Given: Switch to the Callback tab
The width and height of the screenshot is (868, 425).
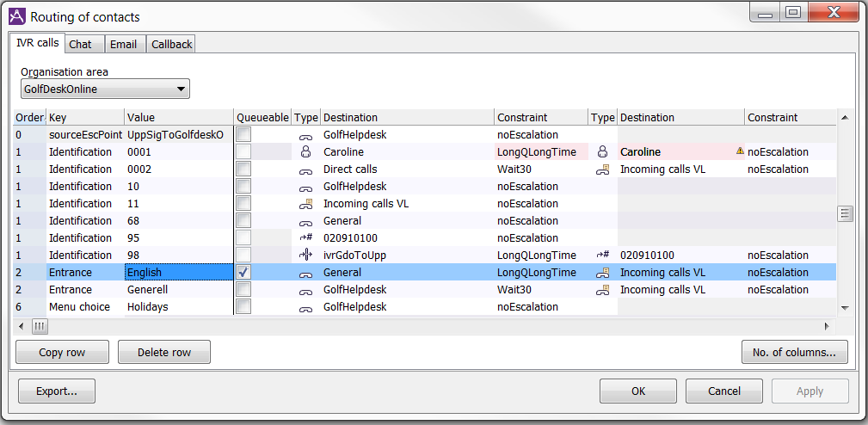Looking at the screenshot, I should (x=171, y=44).
